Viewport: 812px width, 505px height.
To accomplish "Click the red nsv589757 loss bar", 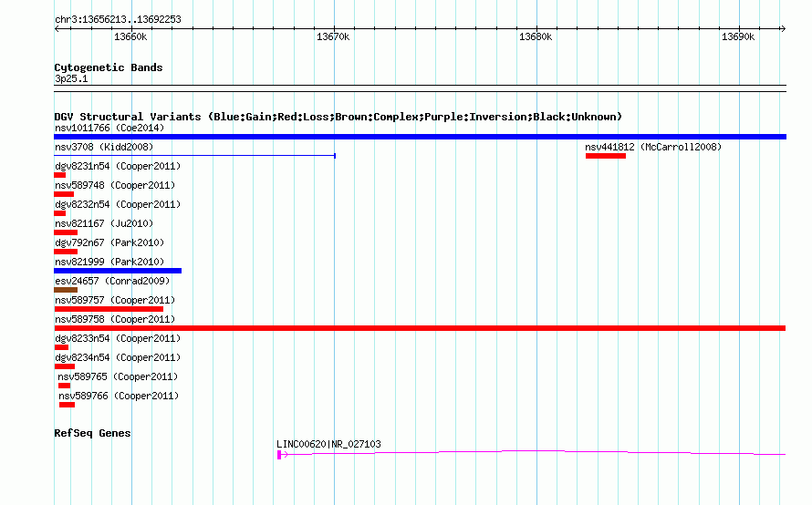I will [x=109, y=309].
